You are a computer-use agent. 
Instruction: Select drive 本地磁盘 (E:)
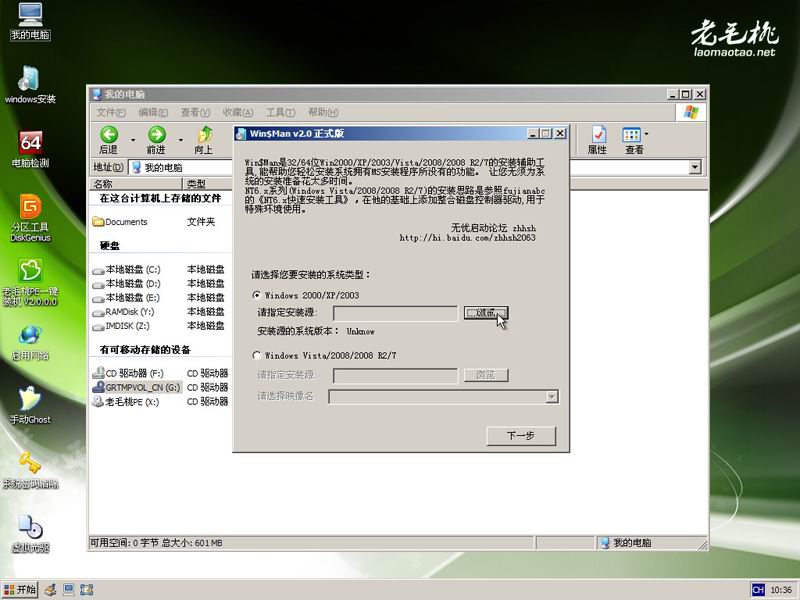point(127,298)
